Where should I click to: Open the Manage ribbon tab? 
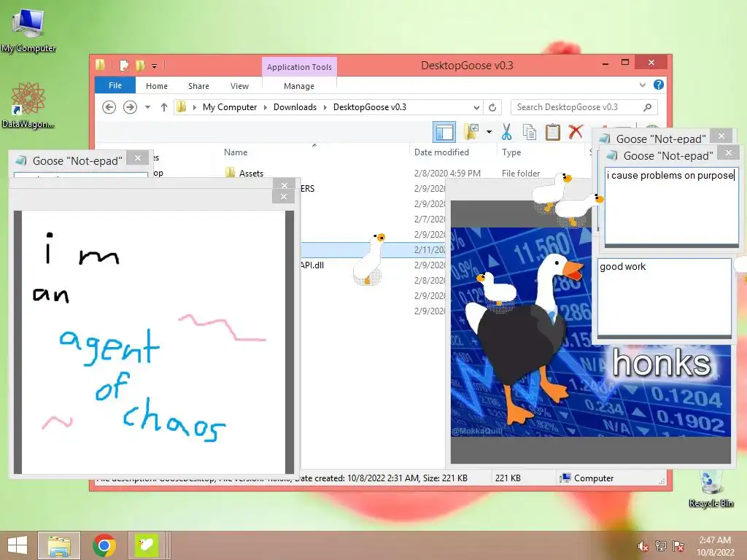pyautogui.click(x=299, y=86)
